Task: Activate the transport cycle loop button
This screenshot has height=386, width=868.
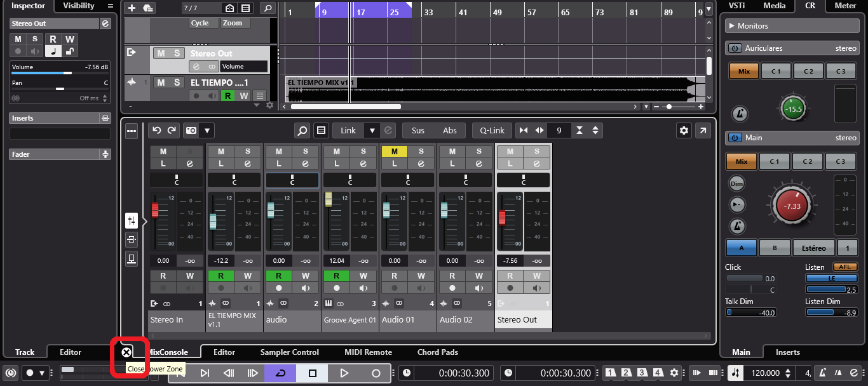Action: (280, 373)
